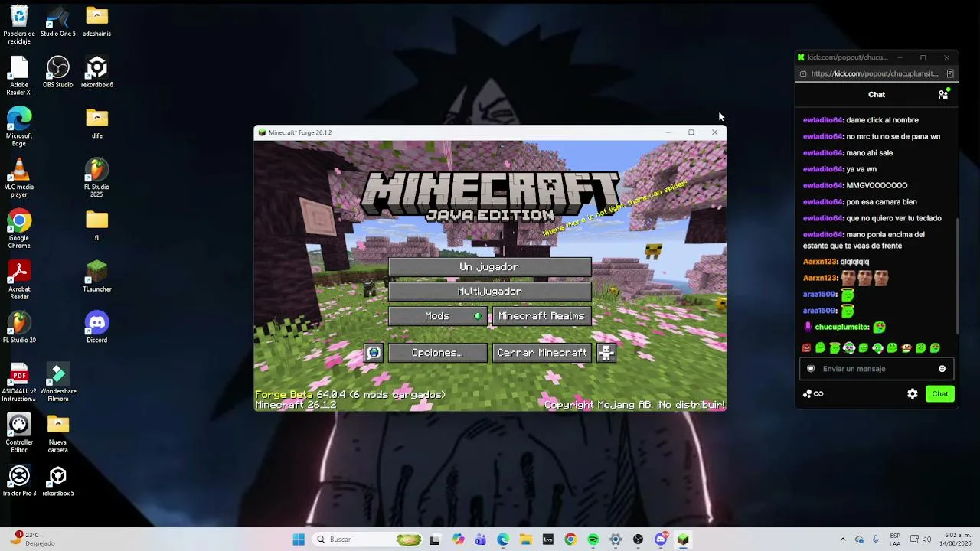
Task: Open Minecraft language settings globe icon
Action: (374, 353)
